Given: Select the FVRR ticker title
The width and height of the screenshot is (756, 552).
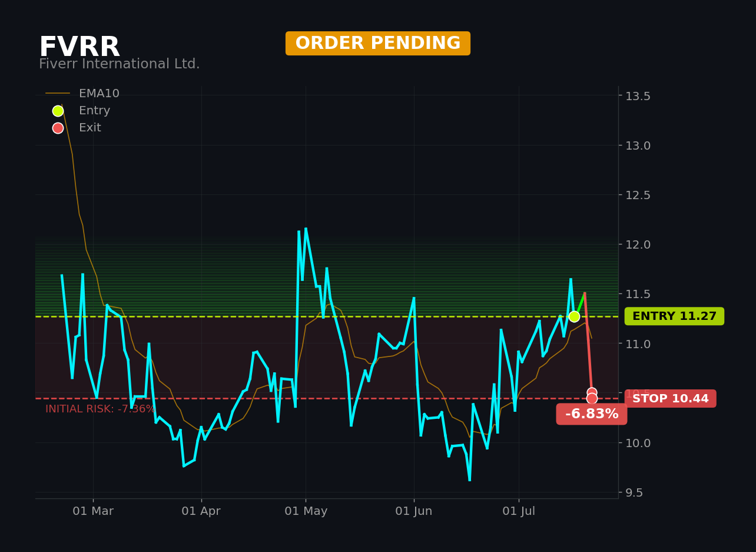Looking at the screenshot, I should click(79, 47).
